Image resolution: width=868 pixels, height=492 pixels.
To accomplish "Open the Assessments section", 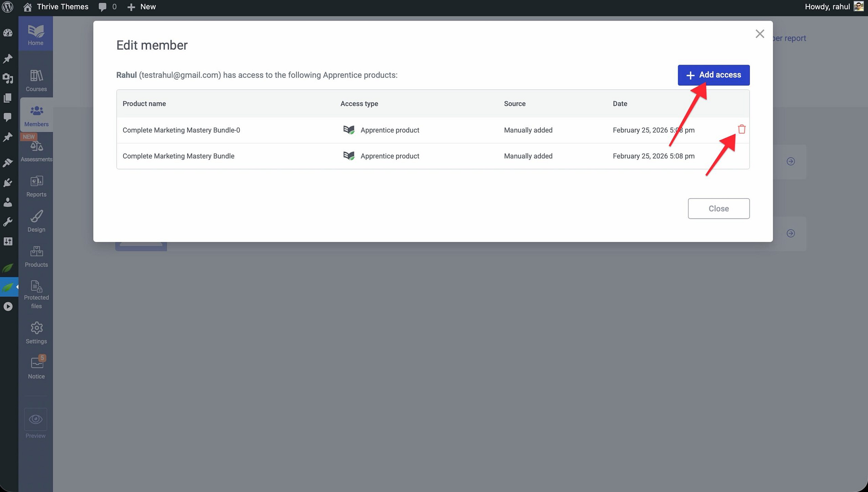I will (36, 151).
